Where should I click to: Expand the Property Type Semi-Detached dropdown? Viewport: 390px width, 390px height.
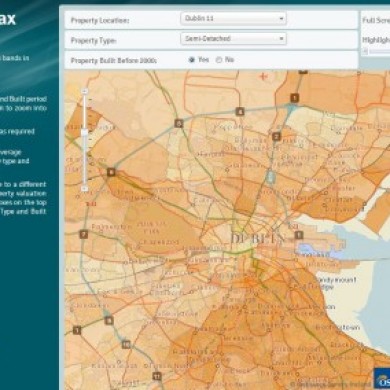[233, 39]
